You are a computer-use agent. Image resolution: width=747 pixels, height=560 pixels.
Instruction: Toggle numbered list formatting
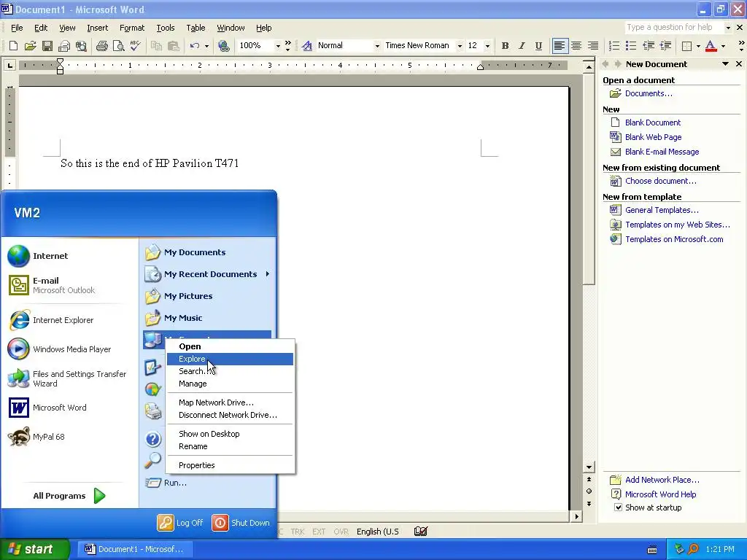point(614,46)
